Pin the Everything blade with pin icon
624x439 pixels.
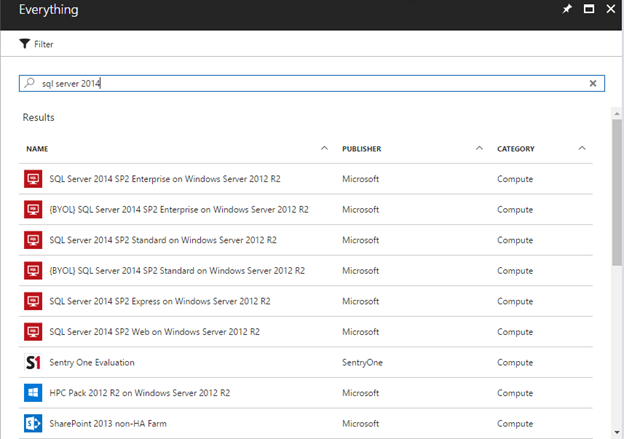[567, 9]
